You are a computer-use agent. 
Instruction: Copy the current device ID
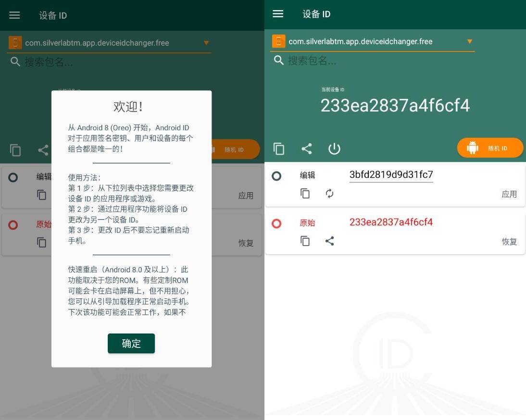pyautogui.click(x=279, y=148)
